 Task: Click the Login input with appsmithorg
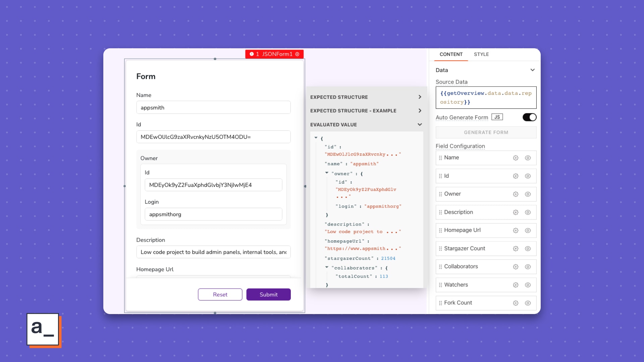pyautogui.click(x=213, y=214)
